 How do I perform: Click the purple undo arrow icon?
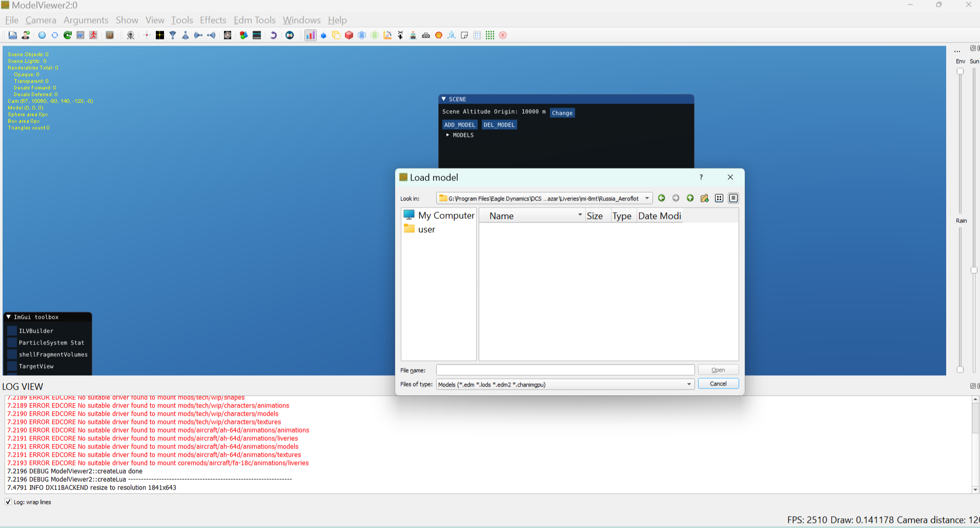273,35
